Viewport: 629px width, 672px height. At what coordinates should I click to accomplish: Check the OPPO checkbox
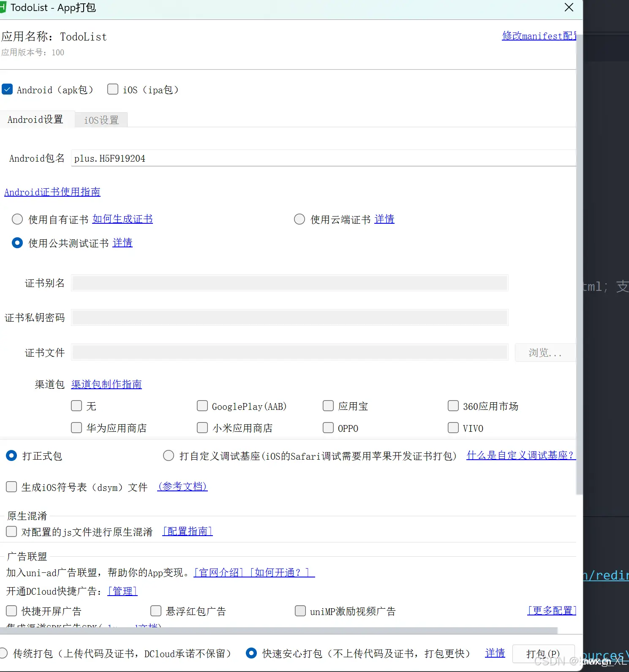(328, 428)
